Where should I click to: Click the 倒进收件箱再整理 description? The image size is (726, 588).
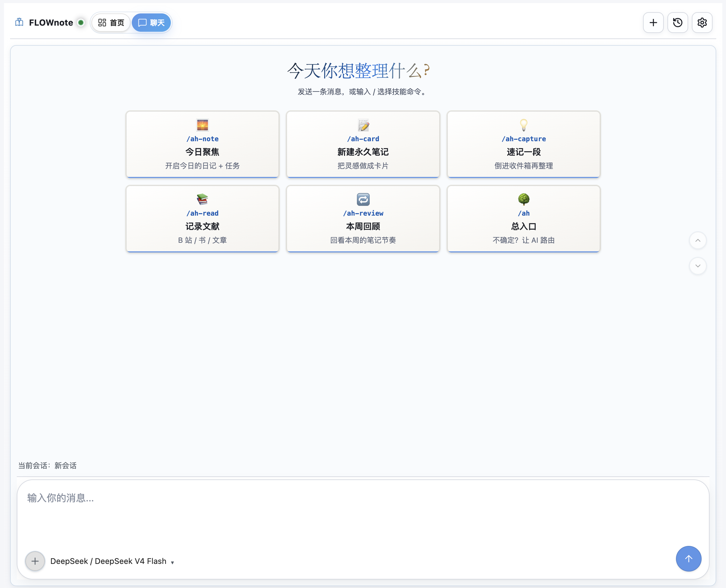point(524,166)
